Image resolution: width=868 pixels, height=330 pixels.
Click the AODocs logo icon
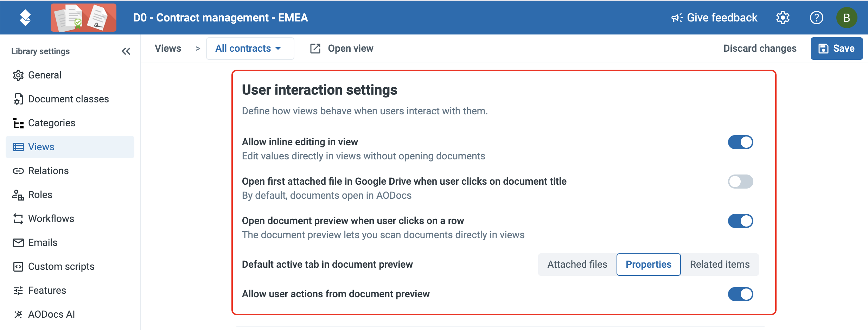[x=25, y=18]
